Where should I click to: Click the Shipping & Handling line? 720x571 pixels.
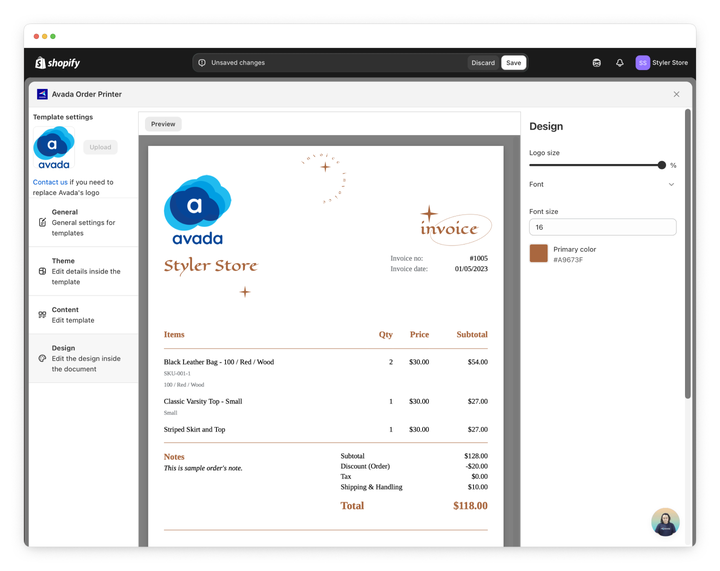[414, 487]
